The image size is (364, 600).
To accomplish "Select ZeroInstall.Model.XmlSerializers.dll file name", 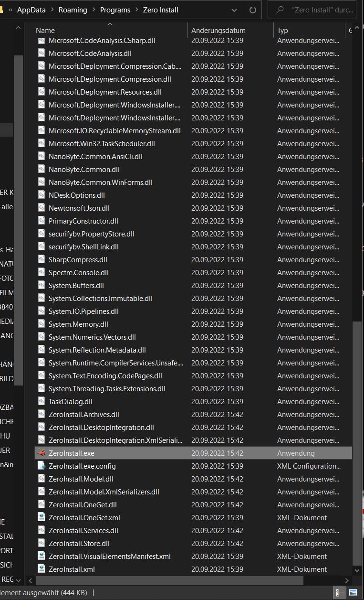I will click(104, 492).
